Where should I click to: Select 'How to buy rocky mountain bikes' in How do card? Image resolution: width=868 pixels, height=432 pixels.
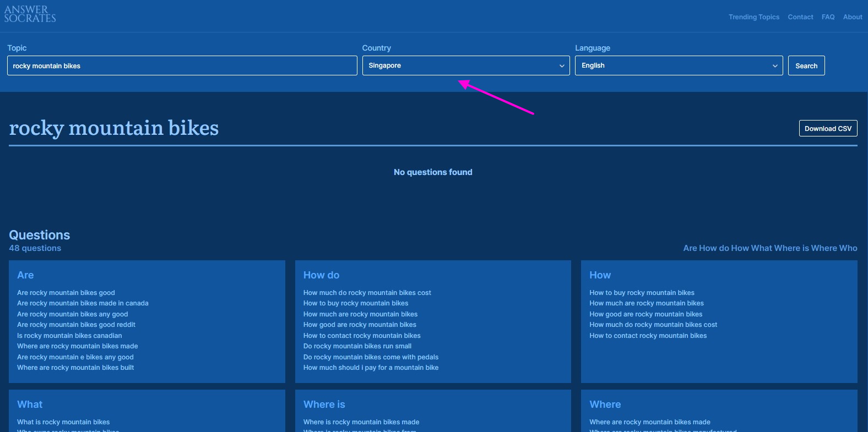click(x=356, y=303)
